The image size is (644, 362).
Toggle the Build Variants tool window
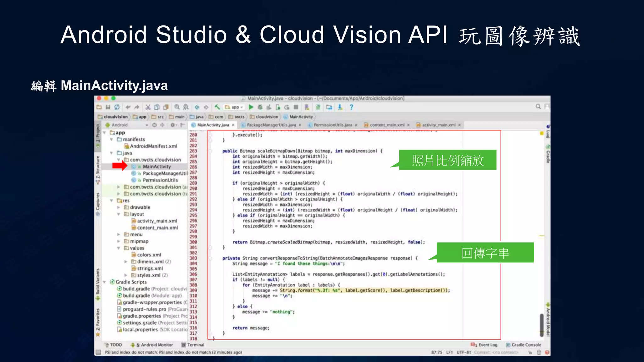coord(98,284)
